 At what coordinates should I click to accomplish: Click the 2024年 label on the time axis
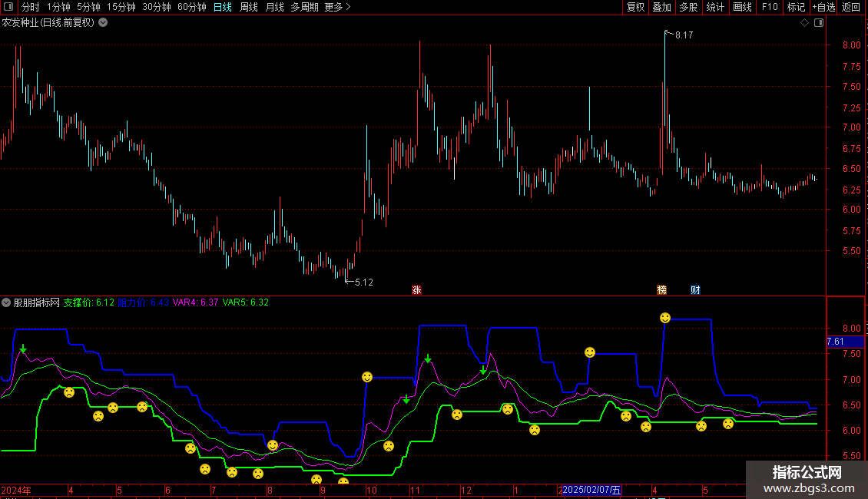click(x=16, y=490)
